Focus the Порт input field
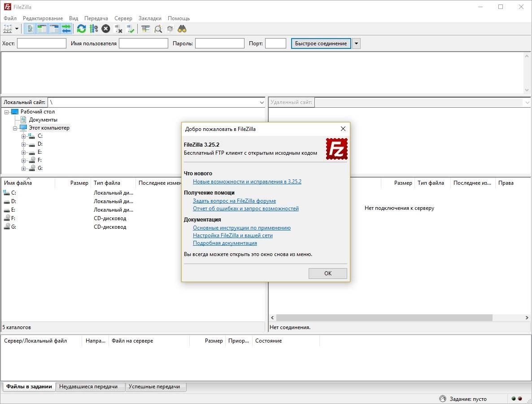532x404 pixels. [x=275, y=43]
